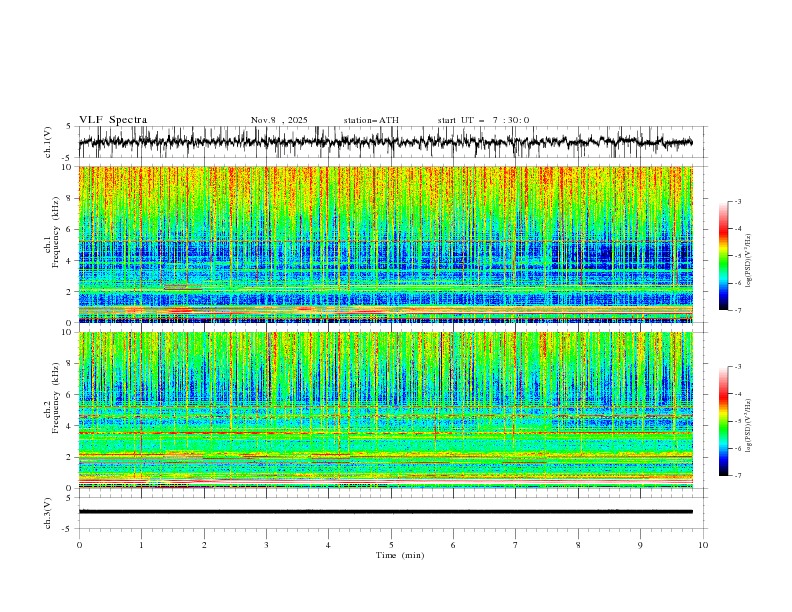792x612 pixels.
Task: Click time axis tick label '10'
Action: tap(703, 545)
